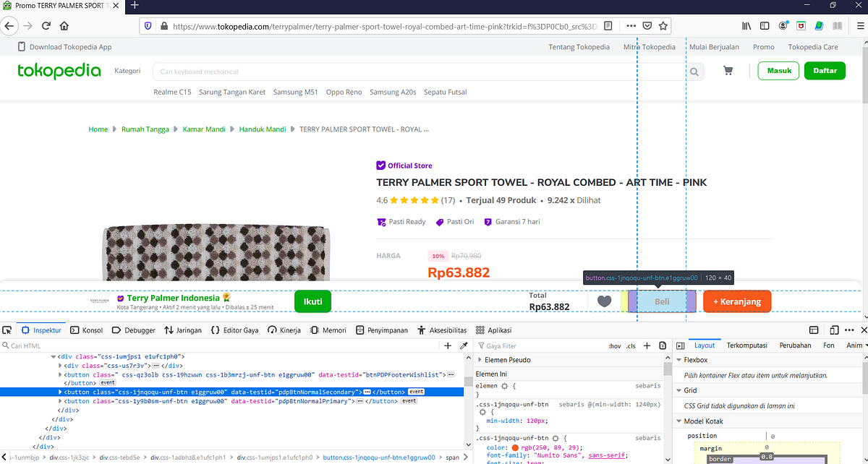
Task: Switch to the Konsol tab
Action: coord(86,330)
